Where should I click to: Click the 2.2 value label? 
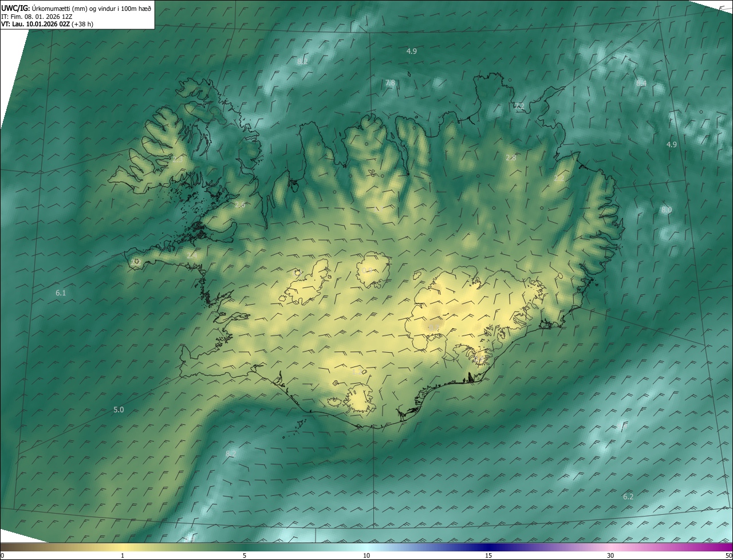559,179
